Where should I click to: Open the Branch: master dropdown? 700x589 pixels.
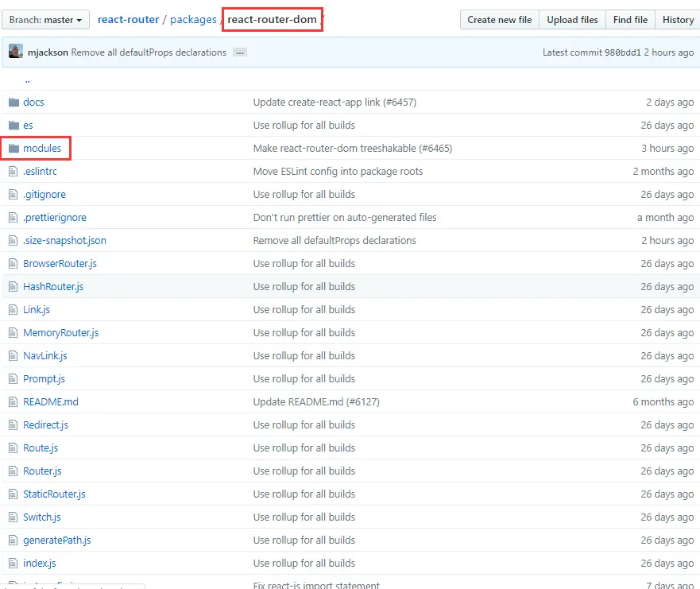(45, 20)
